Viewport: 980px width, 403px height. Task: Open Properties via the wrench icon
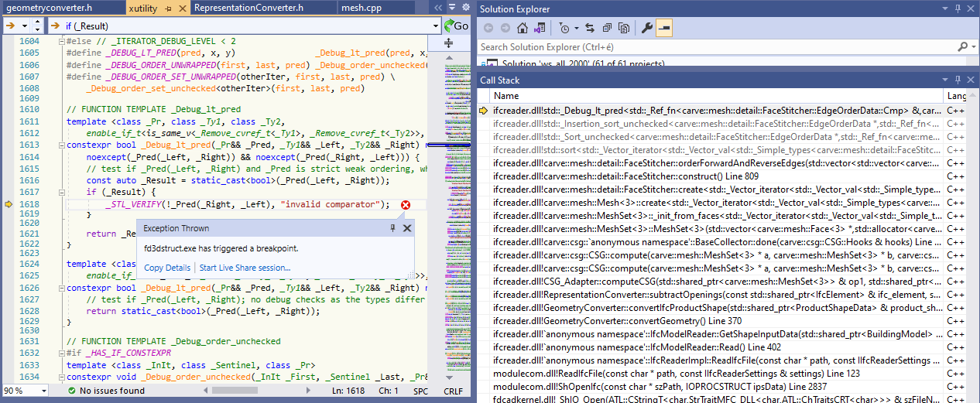pyautogui.click(x=647, y=28)
